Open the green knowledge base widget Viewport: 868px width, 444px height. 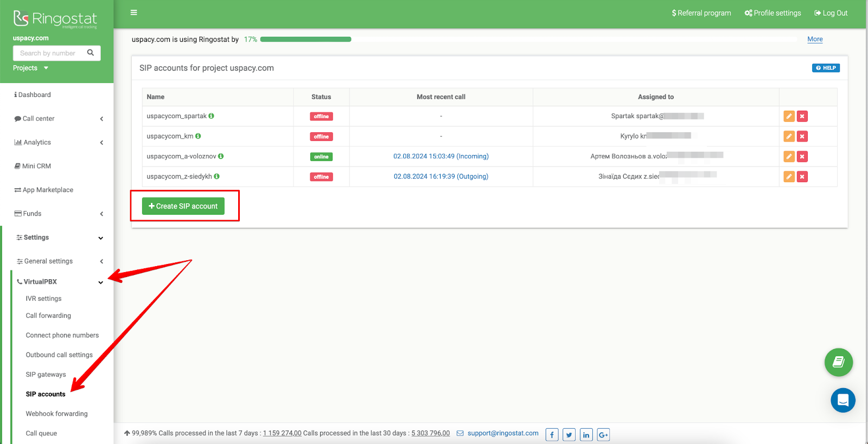pyautogui.click(x=839, y=362)
